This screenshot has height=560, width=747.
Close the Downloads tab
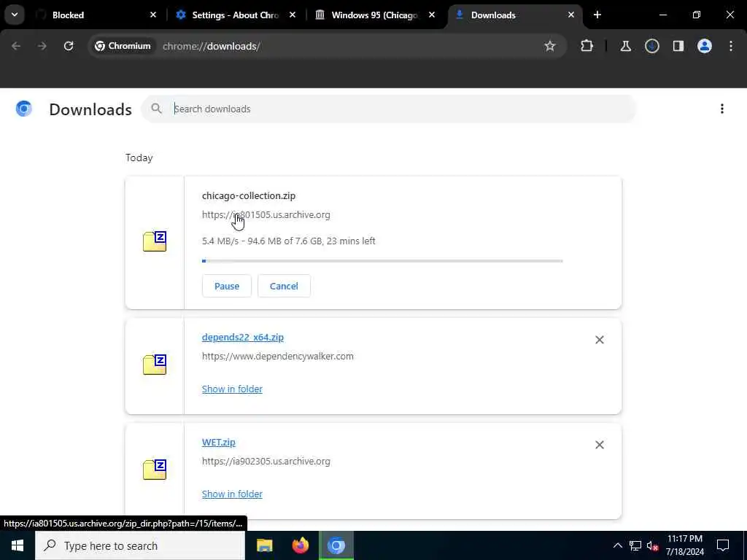(x=571, y=15)
